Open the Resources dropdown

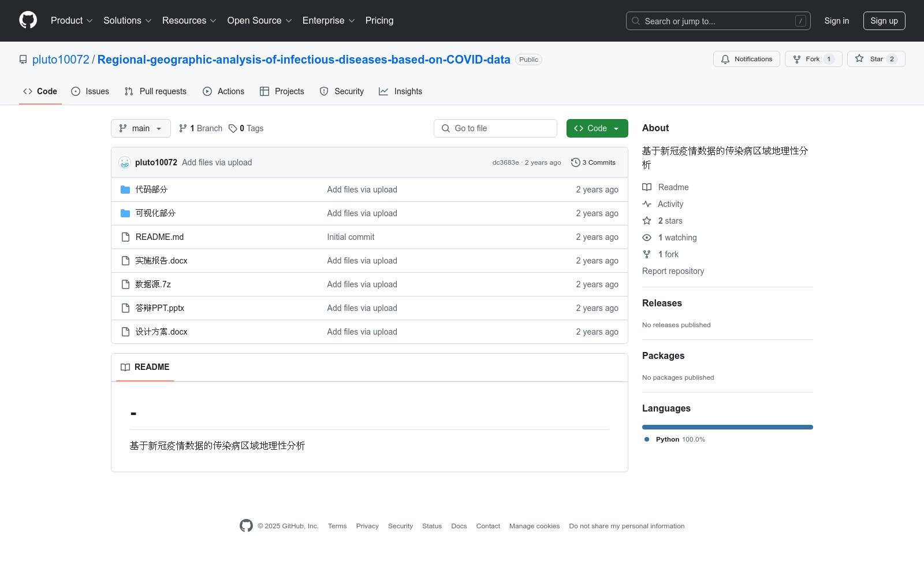click(x=189, y=21)
